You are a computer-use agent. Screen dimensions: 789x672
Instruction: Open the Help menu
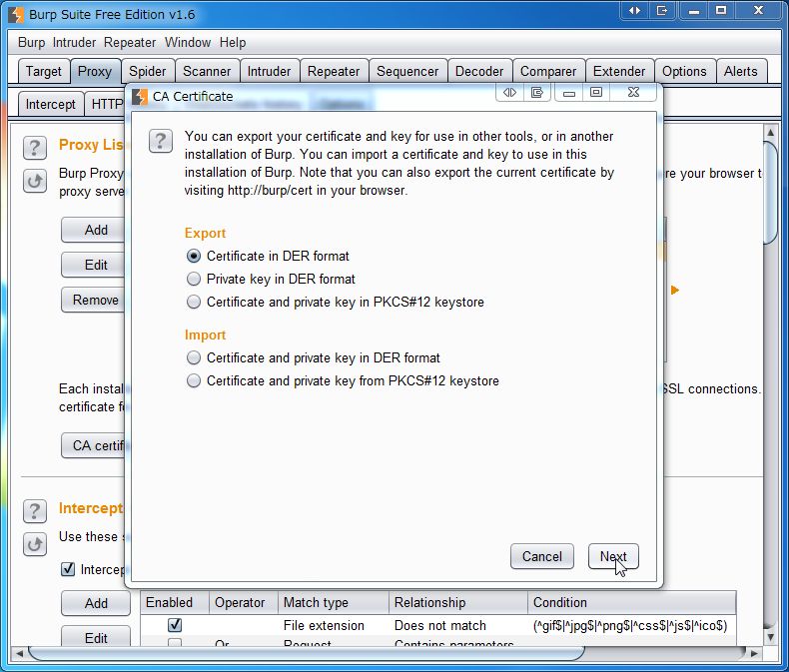(233, 43)
